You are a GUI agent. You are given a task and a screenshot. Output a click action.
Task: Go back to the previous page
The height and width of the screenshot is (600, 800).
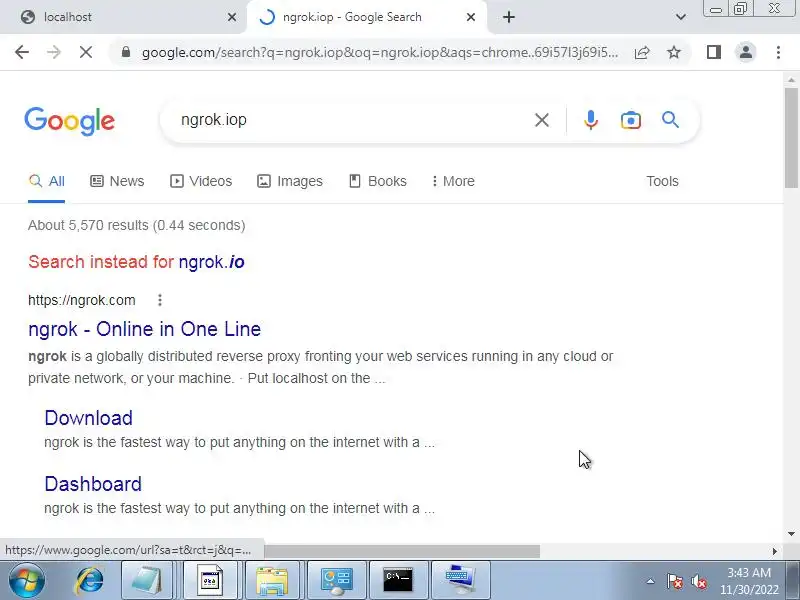pyautogui.click(x=22, y=52)
